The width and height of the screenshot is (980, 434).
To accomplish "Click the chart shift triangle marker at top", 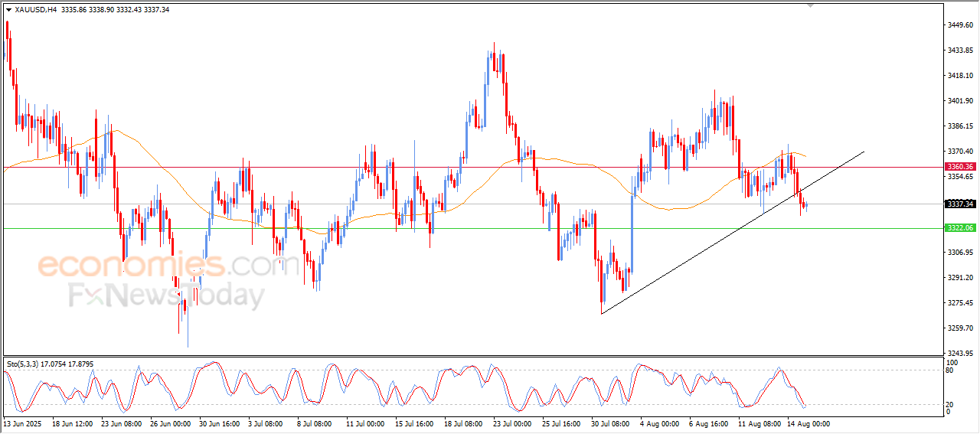I will pyautogui.click(x=812, y=6).
